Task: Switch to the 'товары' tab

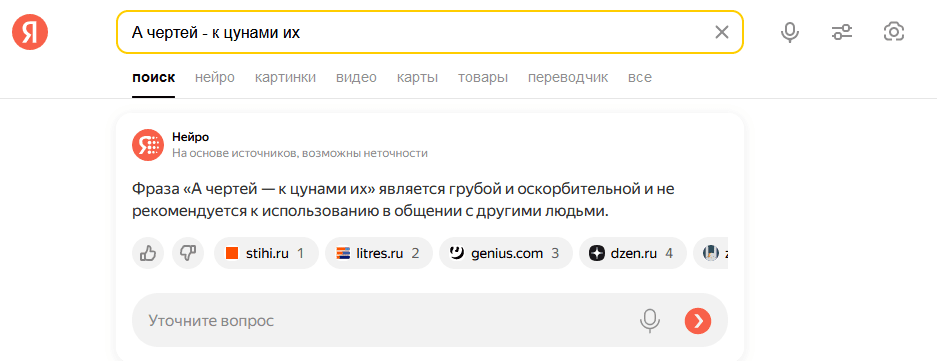Action: (483, 78)
